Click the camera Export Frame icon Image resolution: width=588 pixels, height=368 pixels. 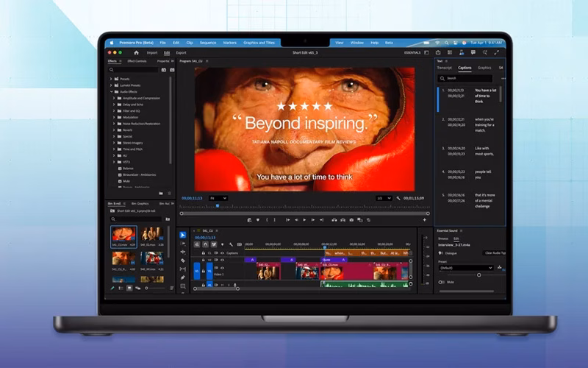pos(351,219)
